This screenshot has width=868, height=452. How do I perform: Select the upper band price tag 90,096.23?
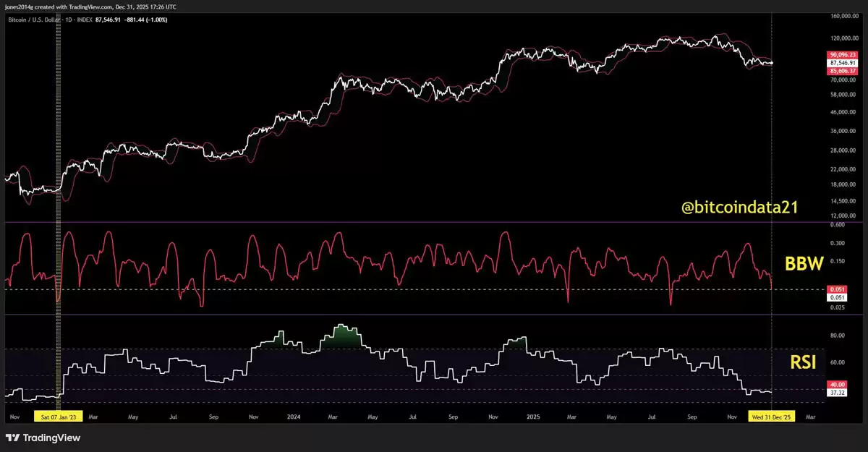point(842,55)
